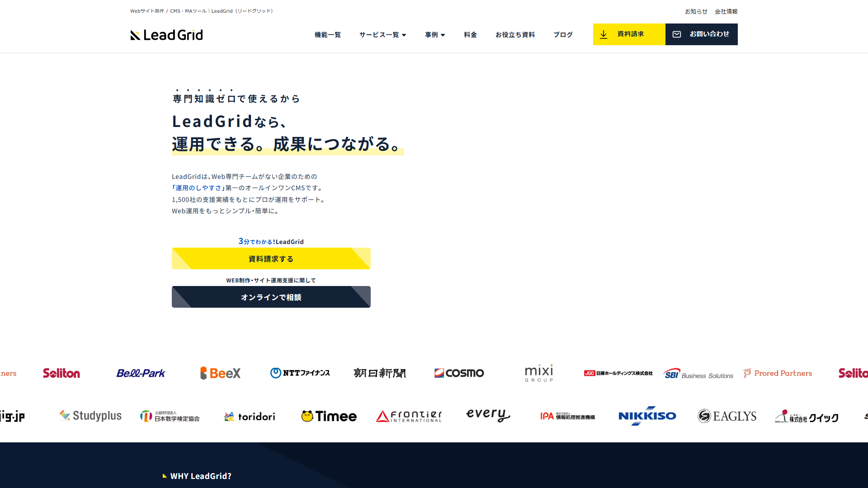The height and width of the screenshot is (488, 868).
Task: Click the mixi GROUP logo
Action: pos(539,373)
